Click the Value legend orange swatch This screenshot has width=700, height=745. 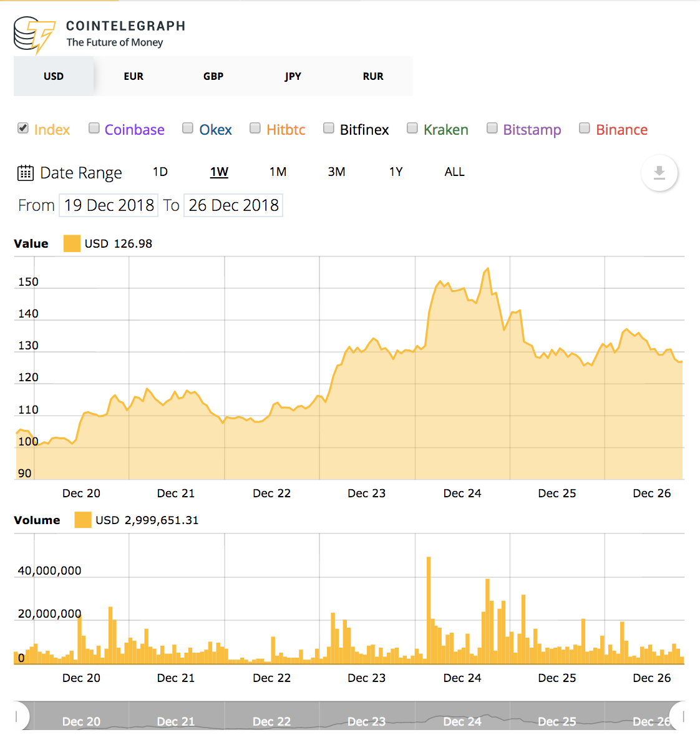coord(72,243)
